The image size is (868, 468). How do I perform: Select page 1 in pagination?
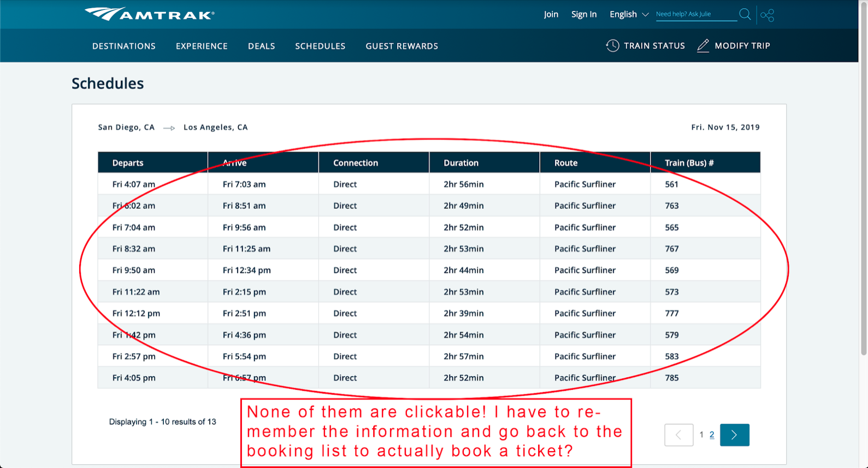click(x=701, y=435)
